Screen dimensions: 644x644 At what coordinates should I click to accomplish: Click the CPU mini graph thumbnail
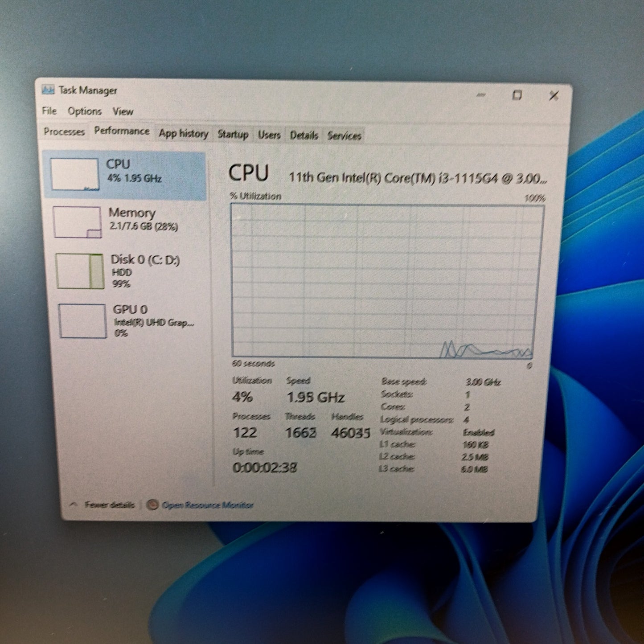(74, 174)
